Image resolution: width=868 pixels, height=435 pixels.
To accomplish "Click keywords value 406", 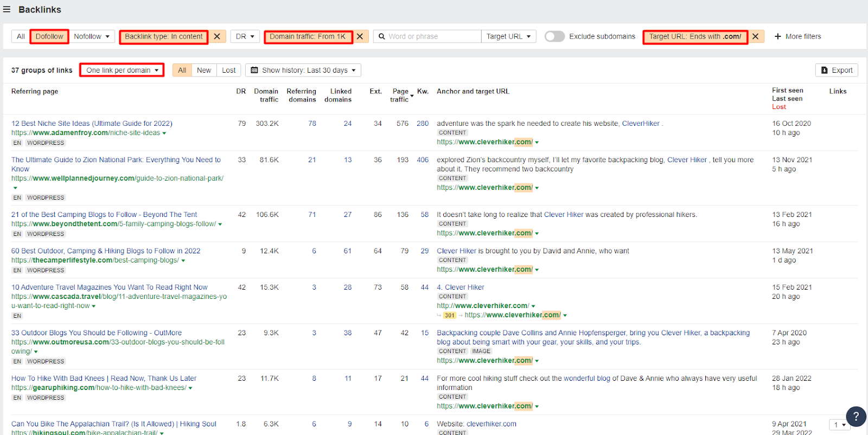I will pyautogui.click(x=423, y=159).
